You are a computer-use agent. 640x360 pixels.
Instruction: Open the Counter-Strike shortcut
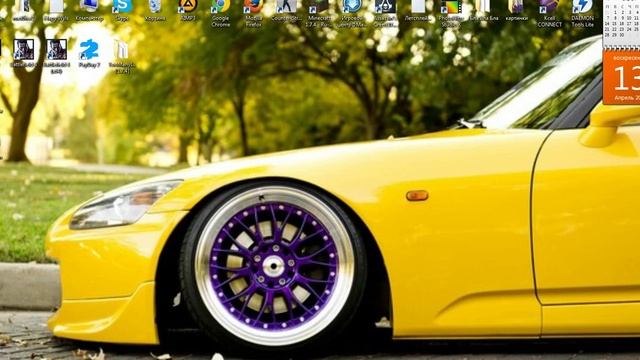(x=286, y=10)
